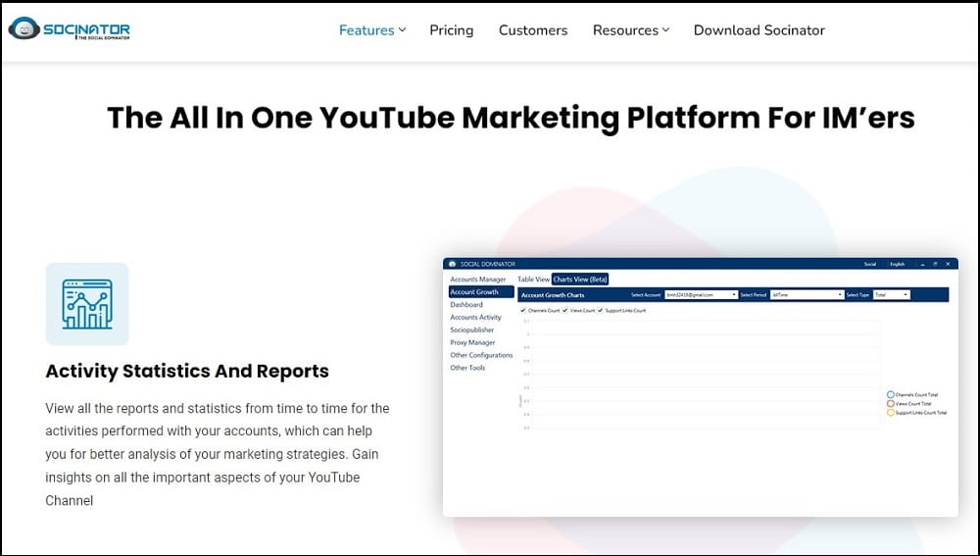The height and width of the screenshot is (556, 980).
Task: Click the Channels Count Total legend marker
Action: pos(891,394)
